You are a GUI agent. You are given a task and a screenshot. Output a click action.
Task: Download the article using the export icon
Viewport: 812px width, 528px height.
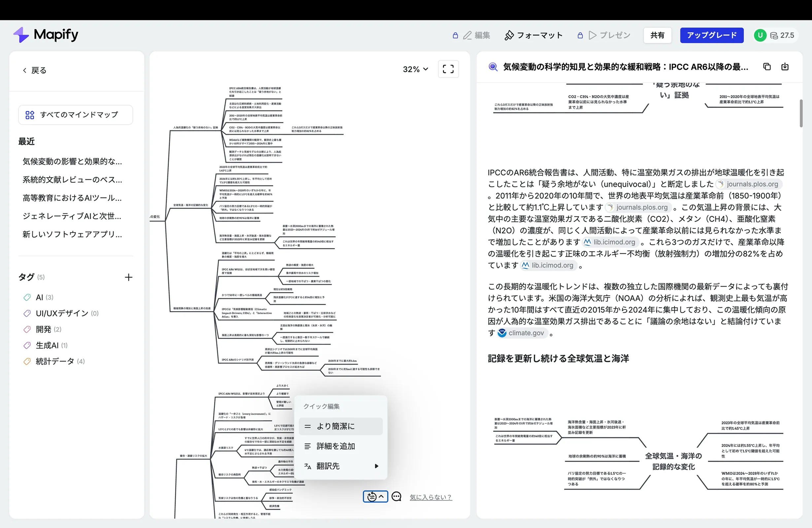[785, 67]
